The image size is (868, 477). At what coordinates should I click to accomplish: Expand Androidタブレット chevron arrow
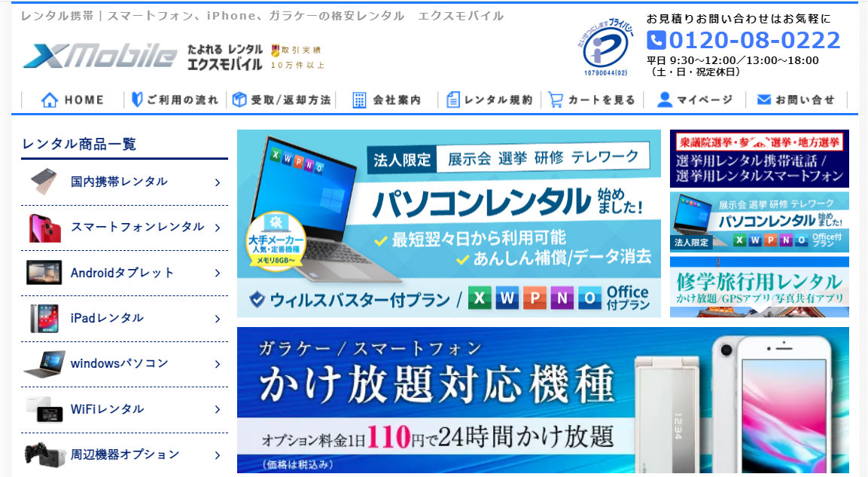tap(218, 273)
